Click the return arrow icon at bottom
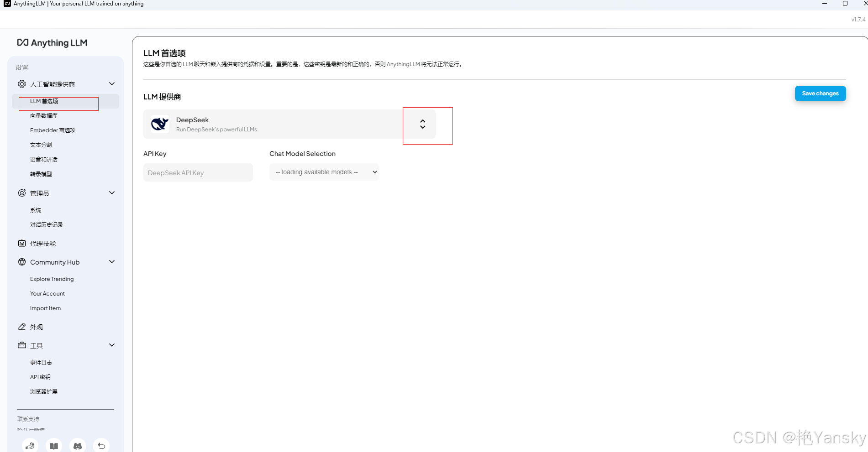 pyautogui.click(x=101, y=446)
